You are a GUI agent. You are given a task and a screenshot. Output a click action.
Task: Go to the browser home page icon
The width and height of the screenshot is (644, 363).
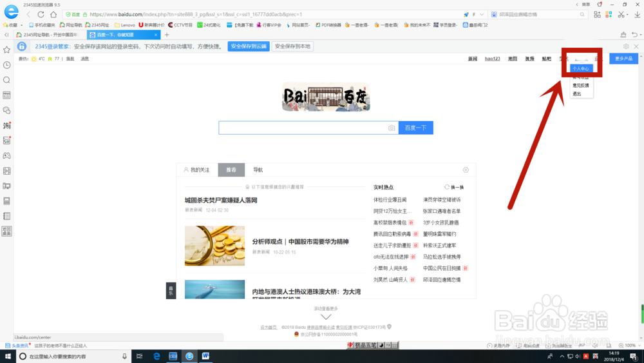coord(53,14)
